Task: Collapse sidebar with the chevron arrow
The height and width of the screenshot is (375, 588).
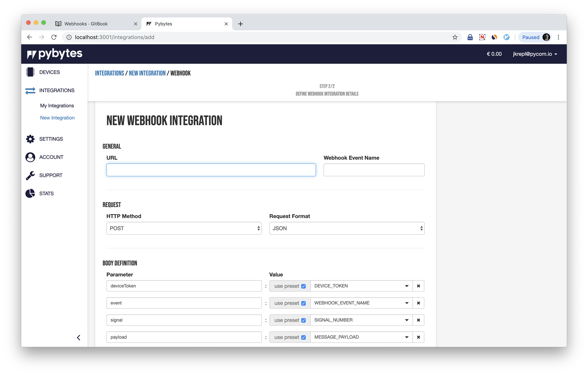Action: [79, 338]
